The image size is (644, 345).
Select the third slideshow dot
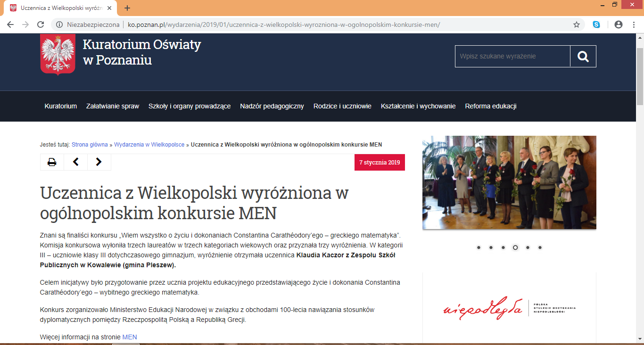pos(503,247)
